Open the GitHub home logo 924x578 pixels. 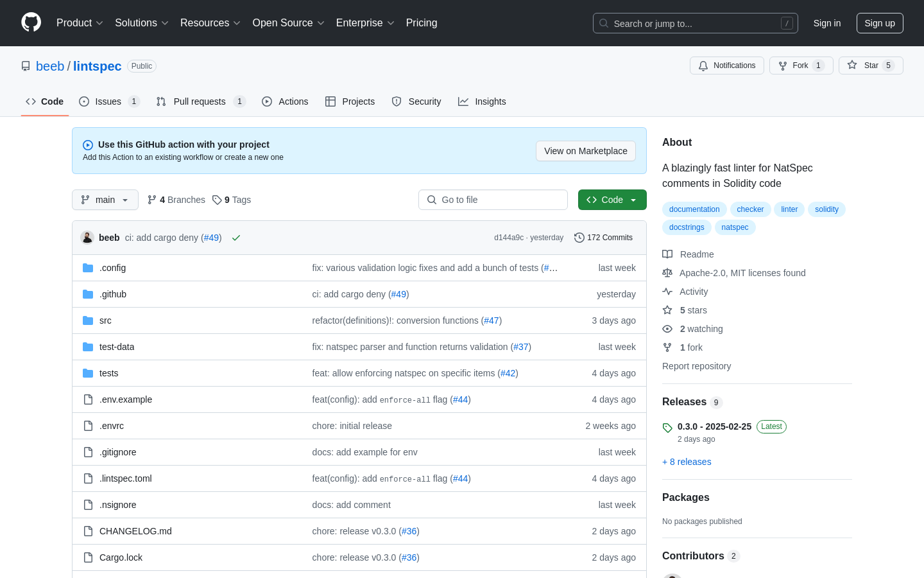[x=31, y=22]
